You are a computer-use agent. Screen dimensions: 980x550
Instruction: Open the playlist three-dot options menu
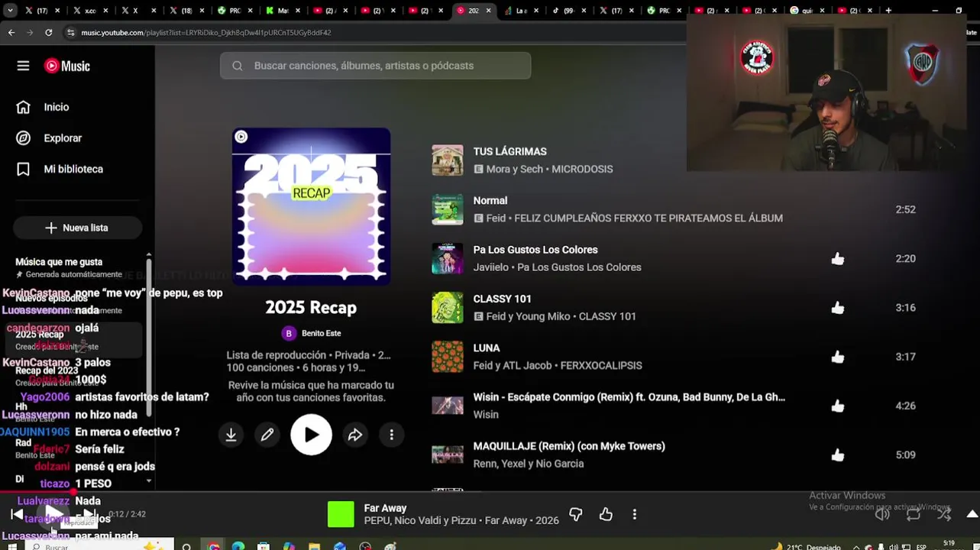[x=392, y=435]
